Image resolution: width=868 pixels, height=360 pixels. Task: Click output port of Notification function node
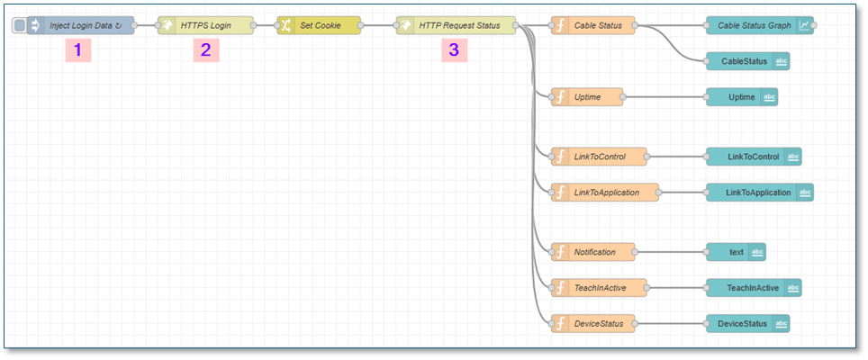[635, 252]
